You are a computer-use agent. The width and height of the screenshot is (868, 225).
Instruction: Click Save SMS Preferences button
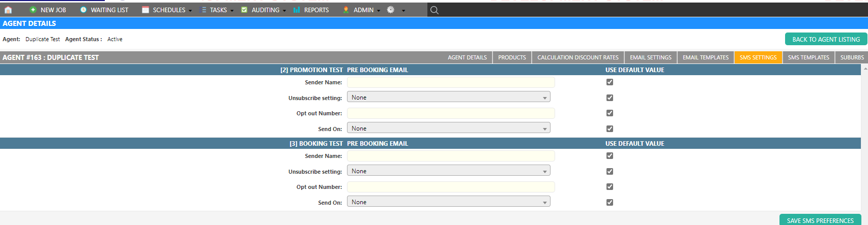(820, 220)
